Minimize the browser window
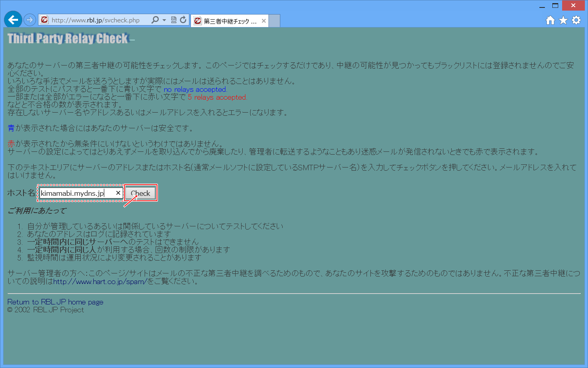 (x=542, y=6)
